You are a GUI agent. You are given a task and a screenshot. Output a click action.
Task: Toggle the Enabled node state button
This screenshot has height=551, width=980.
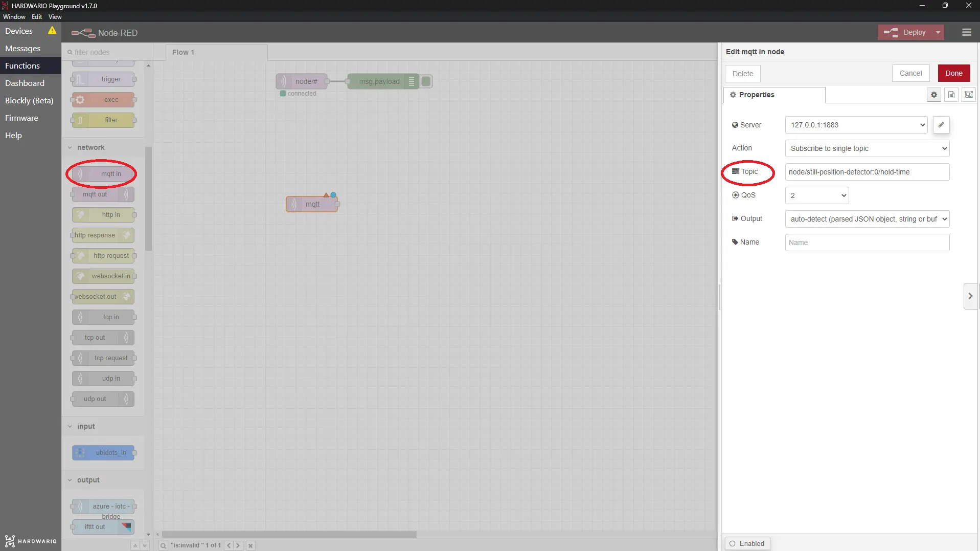click(747, 543)
